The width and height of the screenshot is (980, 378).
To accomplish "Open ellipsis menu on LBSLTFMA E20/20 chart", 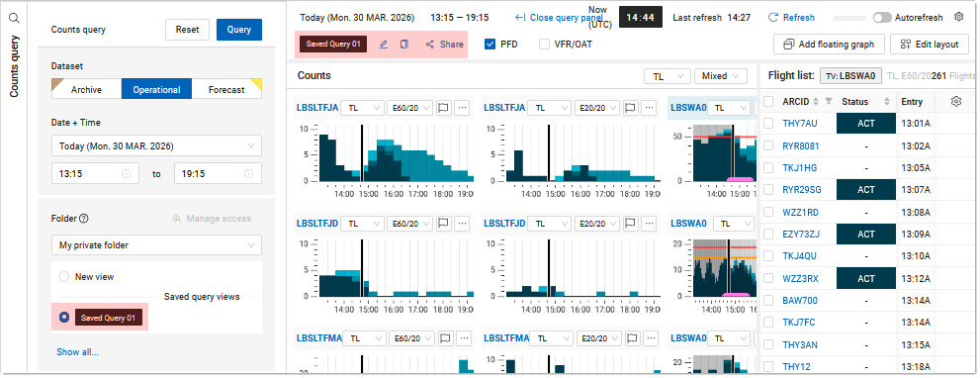I will (650, 338).
